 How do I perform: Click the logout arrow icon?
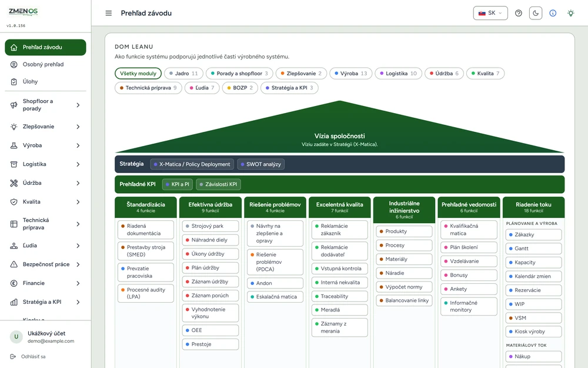point(13,356)
